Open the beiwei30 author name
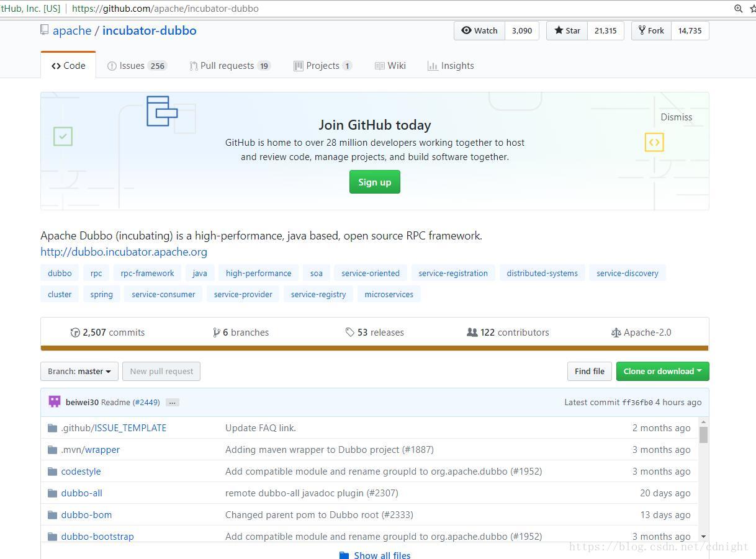Screen dimensions: 756x559 (82, 402)
